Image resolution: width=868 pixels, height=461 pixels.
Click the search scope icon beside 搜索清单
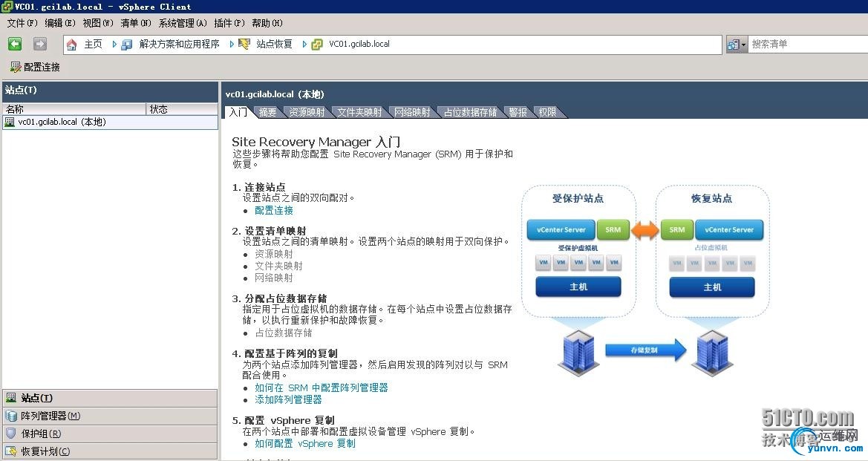coord(733,45)
